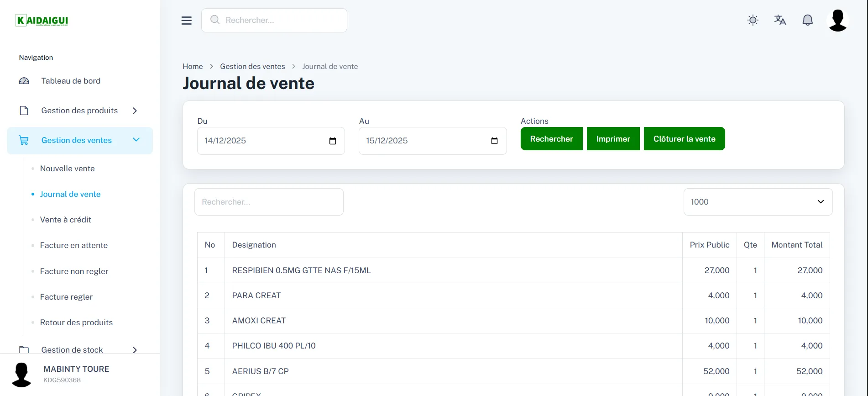Switch theme using the sun icon

753,20
